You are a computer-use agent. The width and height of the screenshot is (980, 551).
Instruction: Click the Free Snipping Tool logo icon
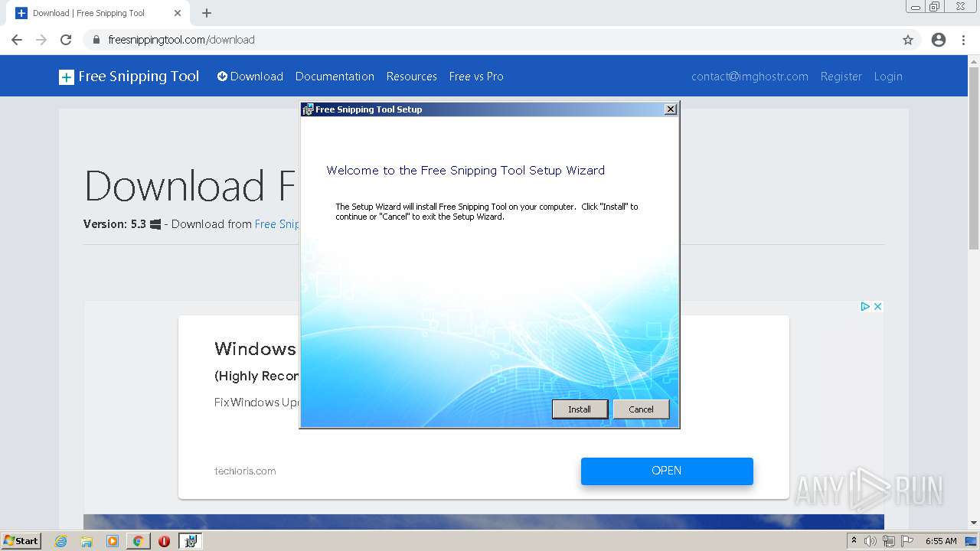(67, 77)
